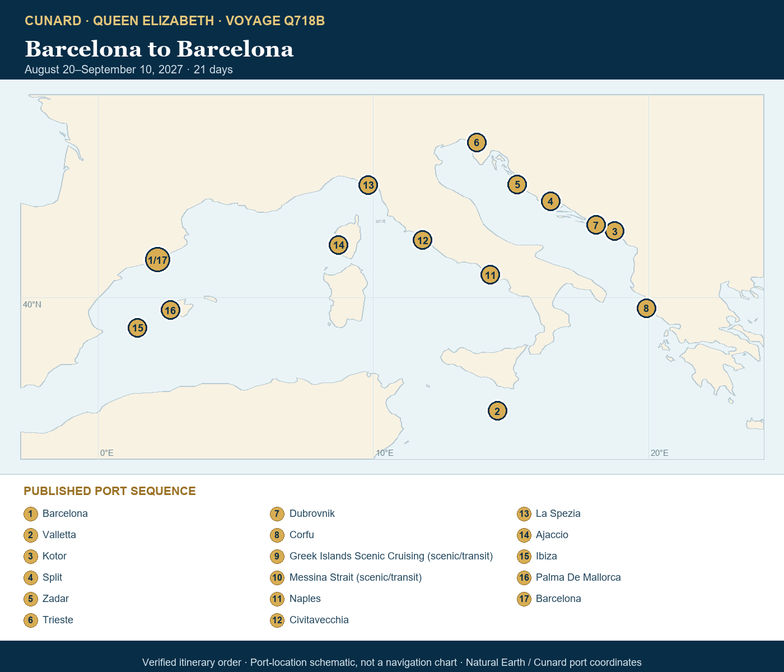Select "Greek Islands Scenic Cruising" list entry
The image size is (784, 672).
[391, 556]
